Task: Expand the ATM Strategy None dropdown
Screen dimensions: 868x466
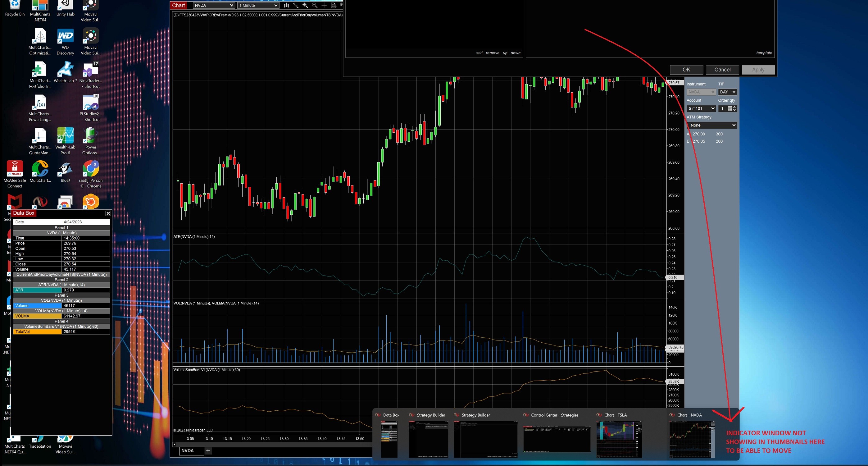Action: point(712,125)
